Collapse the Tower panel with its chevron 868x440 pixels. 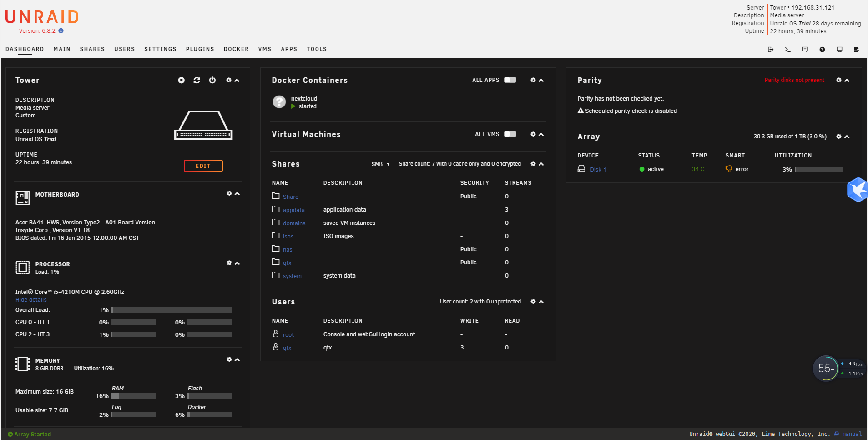coord(237,80)
